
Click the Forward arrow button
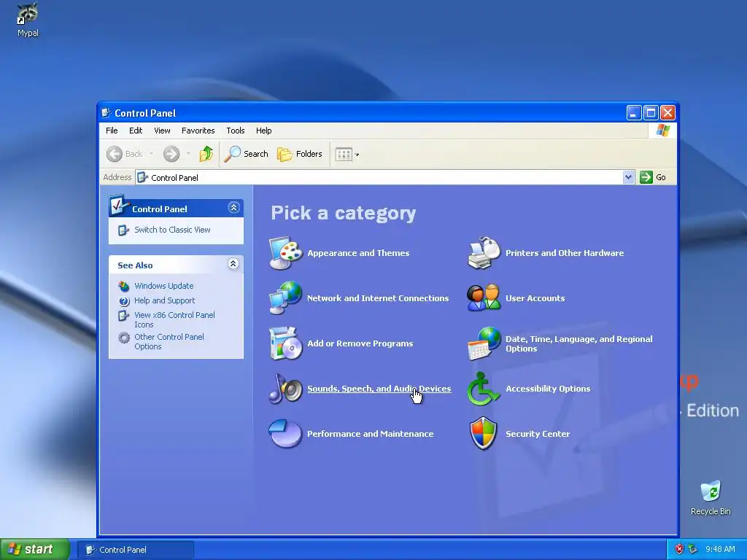(x=171, y=154)
